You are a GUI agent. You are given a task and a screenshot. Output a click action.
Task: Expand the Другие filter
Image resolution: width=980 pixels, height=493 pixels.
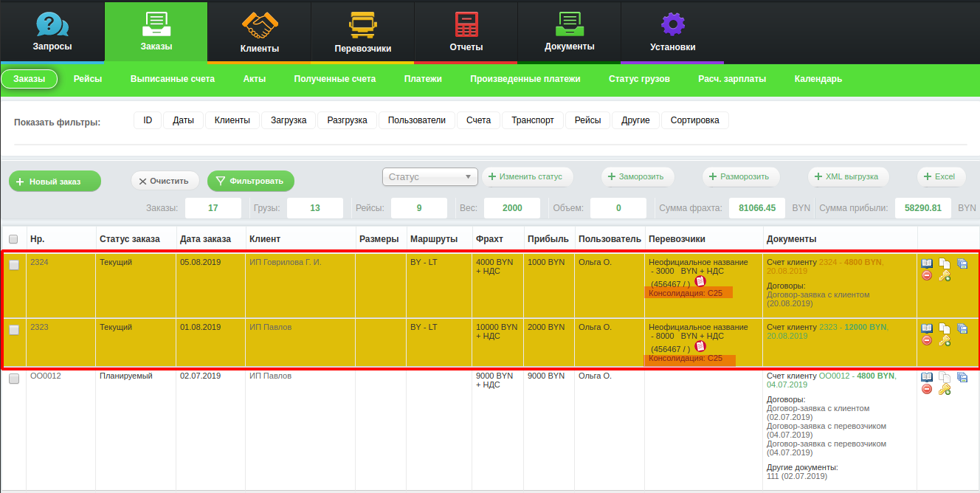[635, 120]
